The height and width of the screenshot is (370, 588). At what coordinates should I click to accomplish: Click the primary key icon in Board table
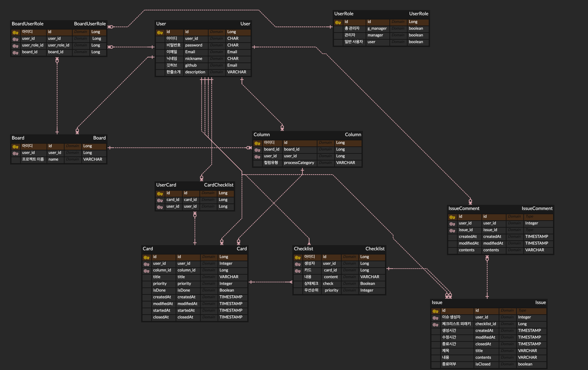coord(15,147)
